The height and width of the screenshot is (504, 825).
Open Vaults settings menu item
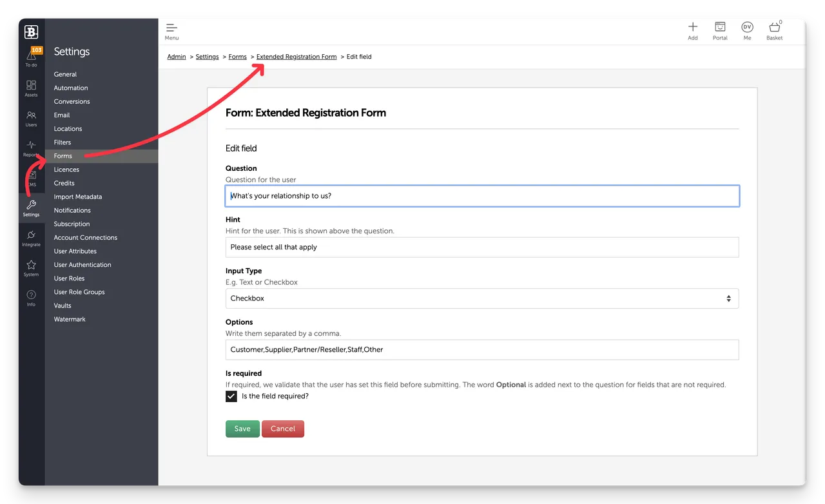pos(63,305)
